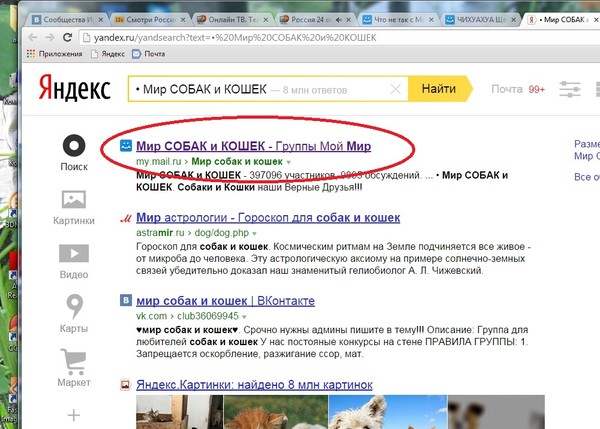The height and width of the screenshot is (429, 600).
Task: Click green Мир собак и кошек breadcrumb
Action: click(x=237, y=161)
